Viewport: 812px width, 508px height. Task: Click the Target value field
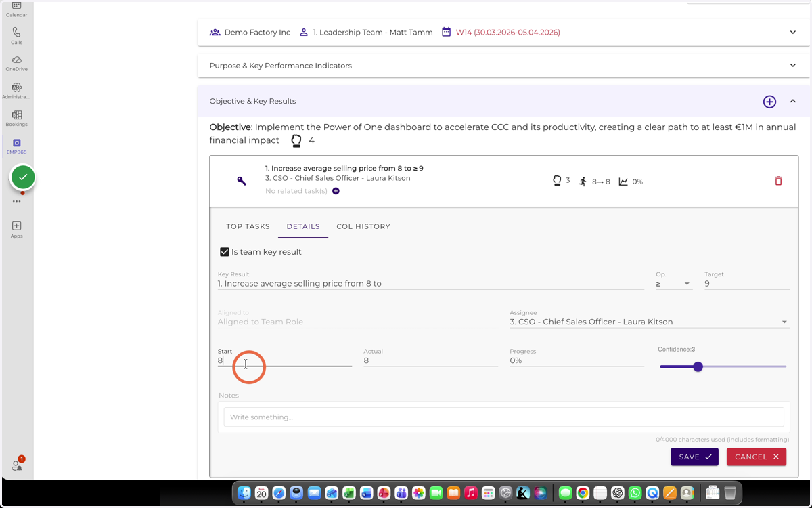coord(747,284)
